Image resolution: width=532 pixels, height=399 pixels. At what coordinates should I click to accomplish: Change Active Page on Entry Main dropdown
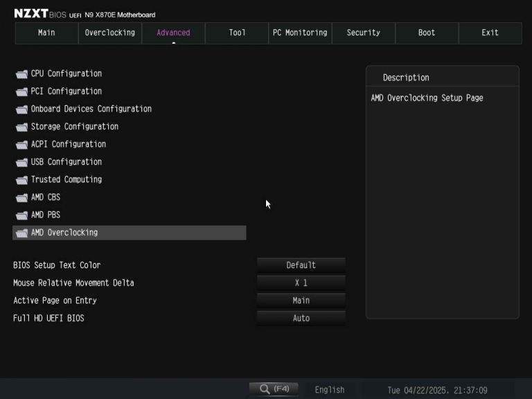tap(301, 300)
